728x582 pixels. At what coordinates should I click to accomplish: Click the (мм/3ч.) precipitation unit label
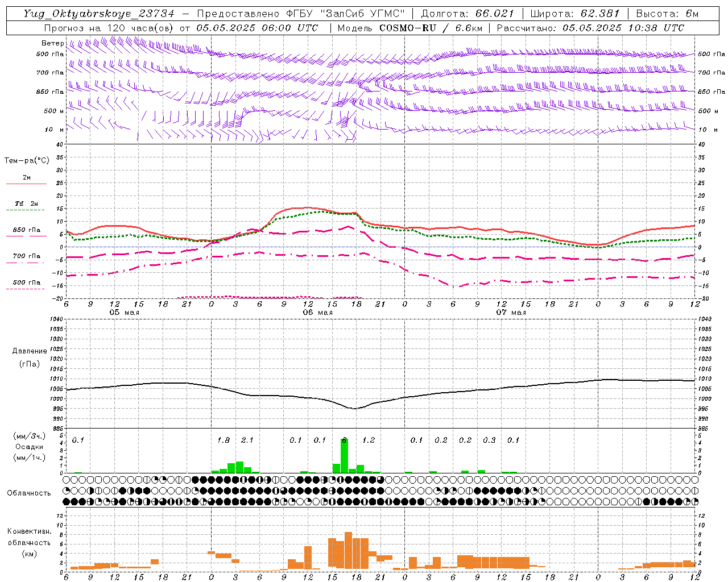30,436
